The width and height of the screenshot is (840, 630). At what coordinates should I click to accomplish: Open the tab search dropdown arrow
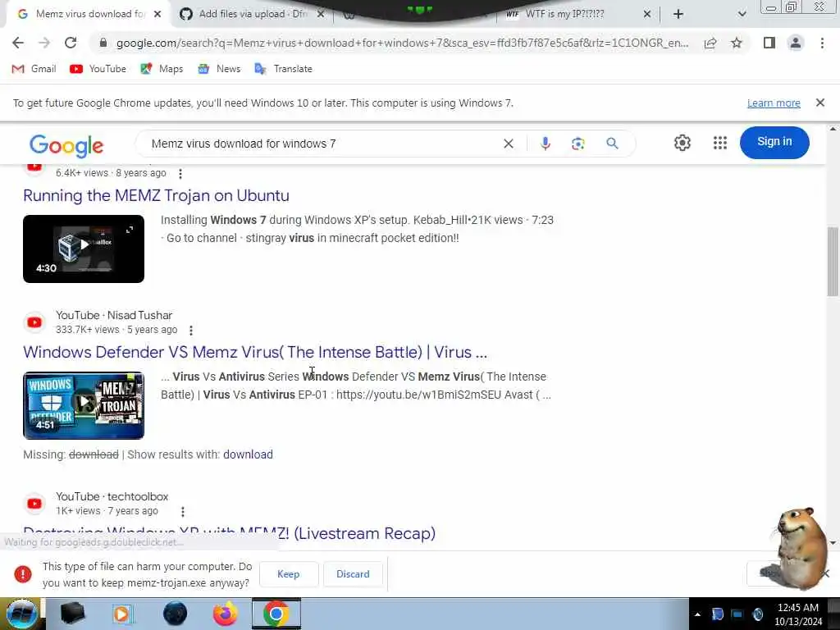pos(742,14)
